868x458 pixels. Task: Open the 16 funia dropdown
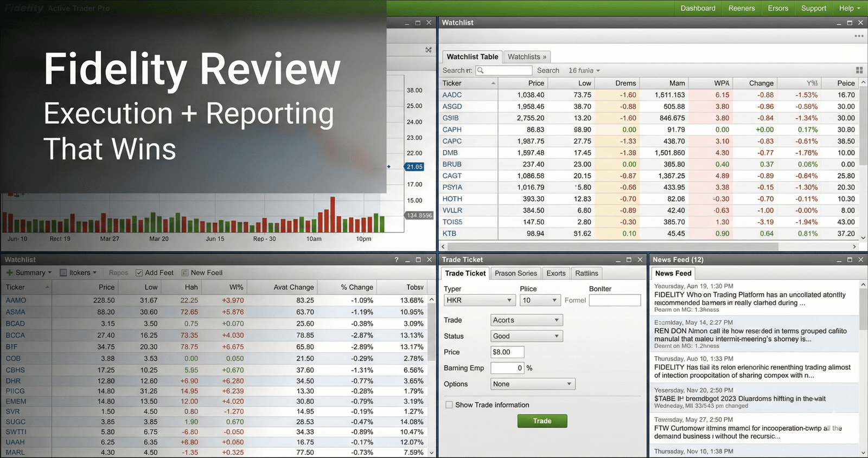coord(584,70)
